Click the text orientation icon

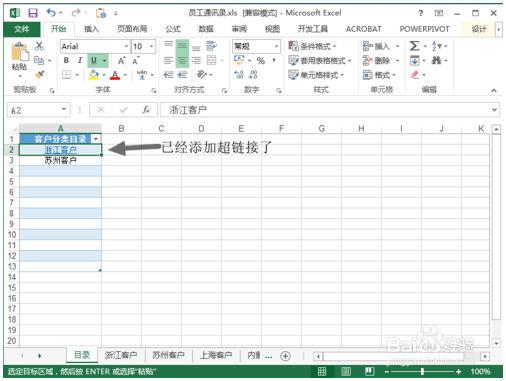201,74
